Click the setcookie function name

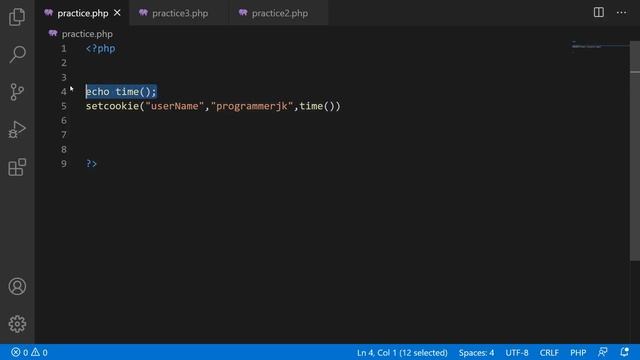point(112,106)
